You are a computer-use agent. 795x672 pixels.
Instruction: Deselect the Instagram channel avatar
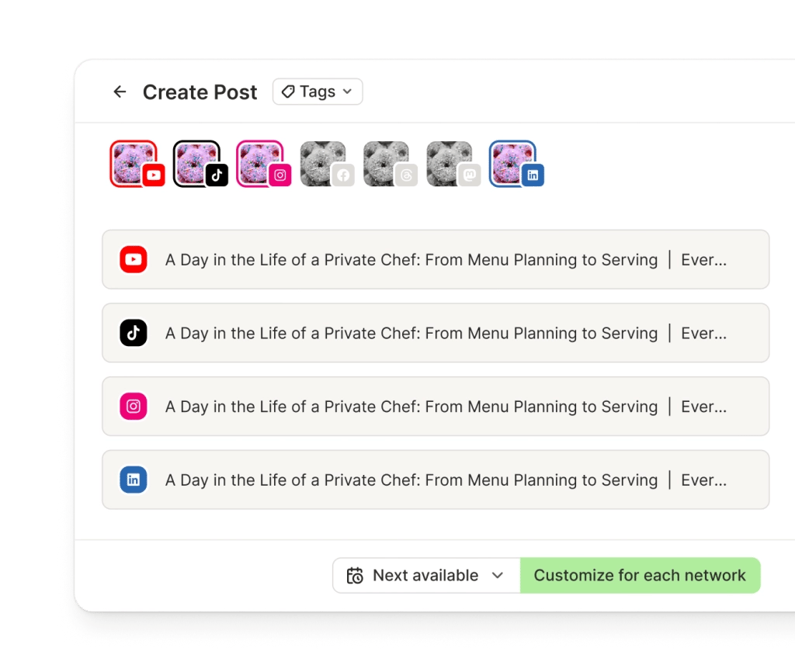pyautogui.click(x=264, y=164)
